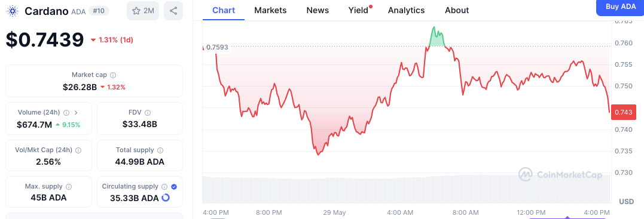Screen dimensions: 644x219
Task: Open the Yield tab
Action: [x=358, y=10]
